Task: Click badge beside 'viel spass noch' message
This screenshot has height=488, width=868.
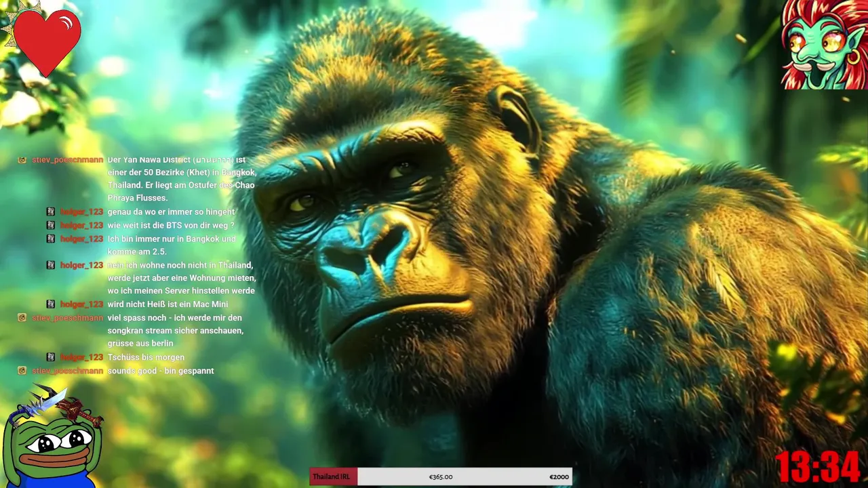Action: pos(22,317)
